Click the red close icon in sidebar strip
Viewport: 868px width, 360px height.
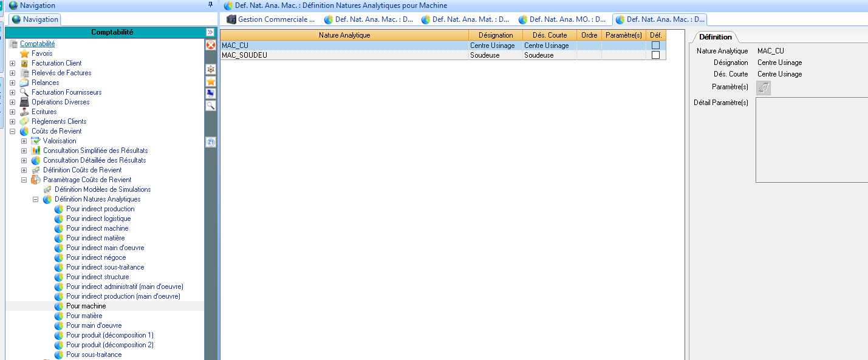coord(211,45)
